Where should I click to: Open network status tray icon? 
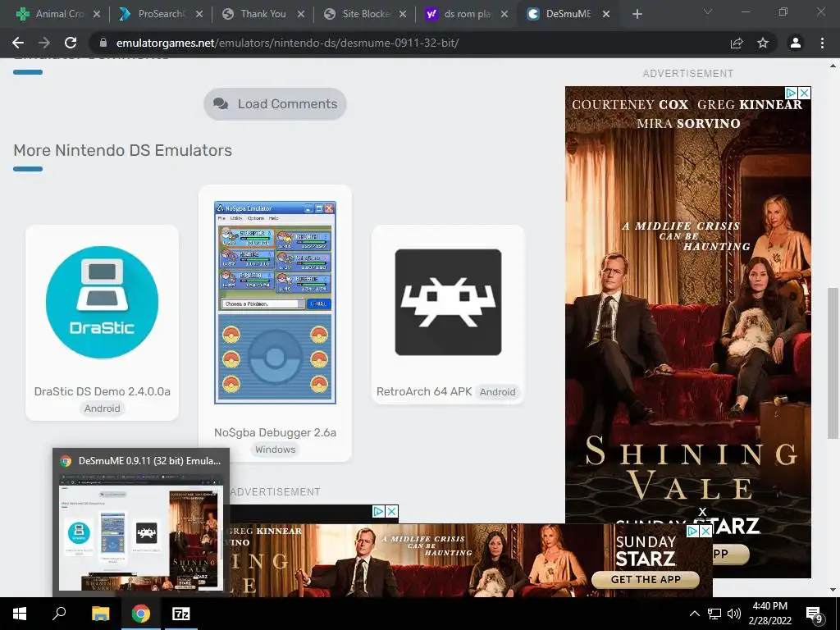pyautogui.click(x=714, y=614)
